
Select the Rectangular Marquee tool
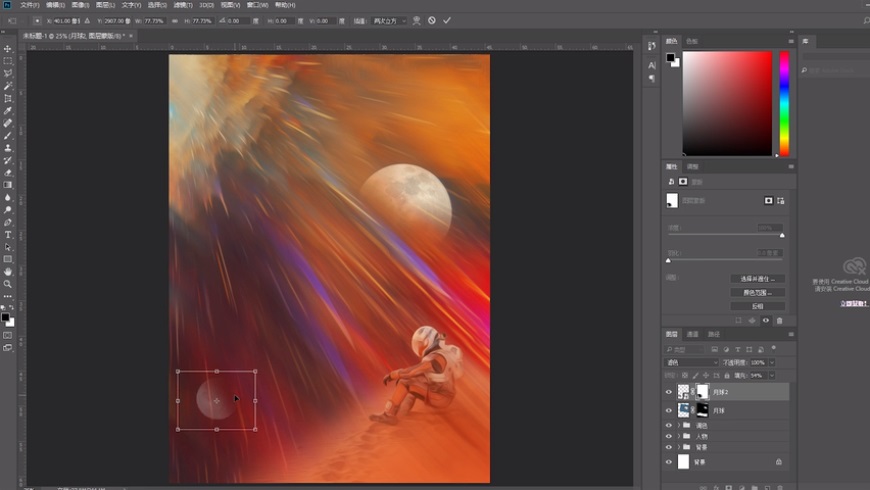[8, 61]
